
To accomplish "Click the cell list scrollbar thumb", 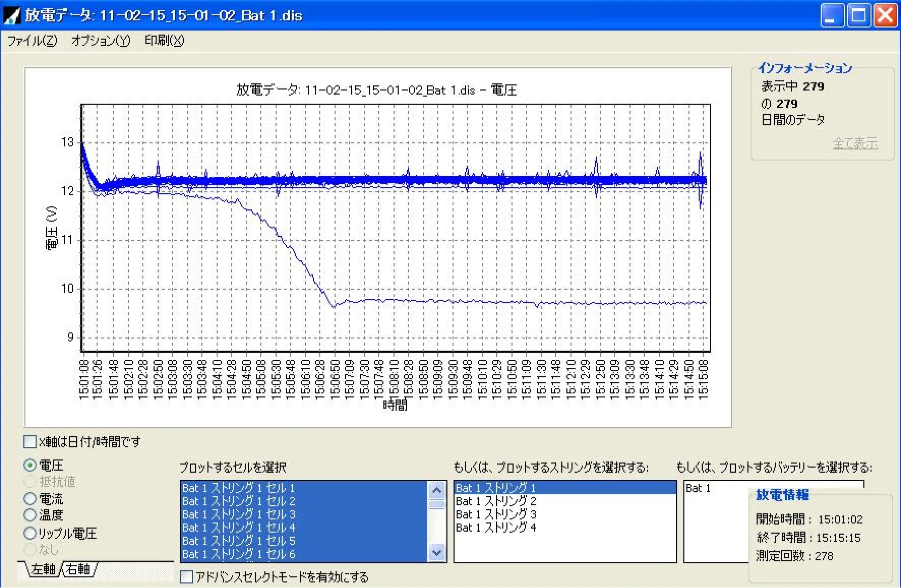I will 437,504.
